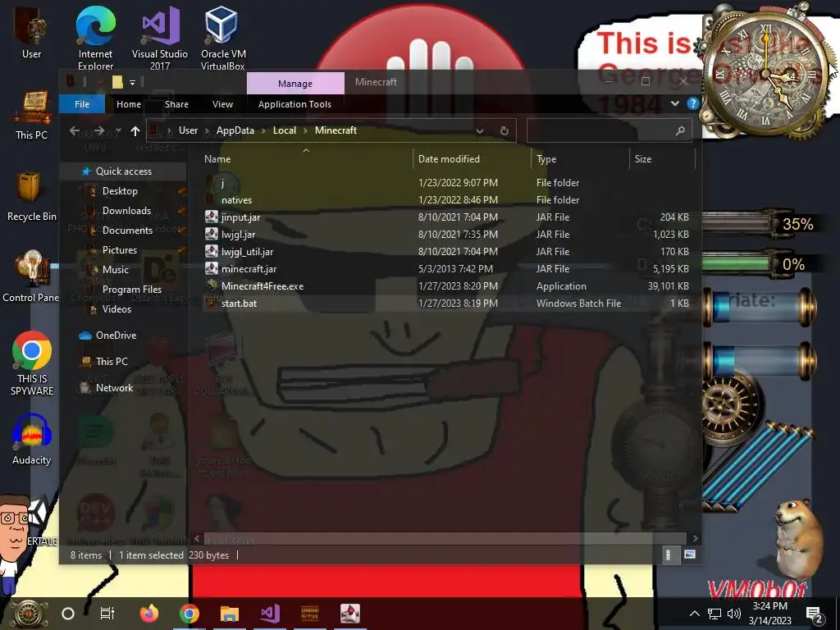Click the search magnifier icon
This screenshot has width=840, height=630.
click(x=680, y=130)
